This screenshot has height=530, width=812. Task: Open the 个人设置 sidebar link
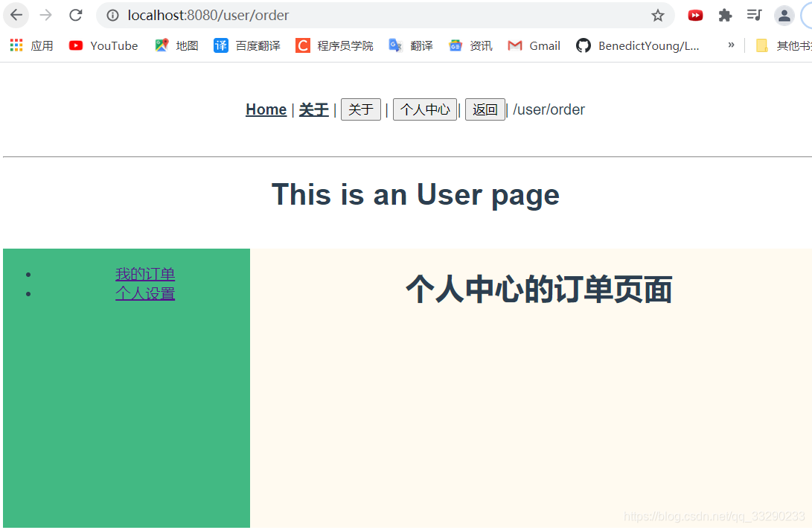[x=145, y=293]
